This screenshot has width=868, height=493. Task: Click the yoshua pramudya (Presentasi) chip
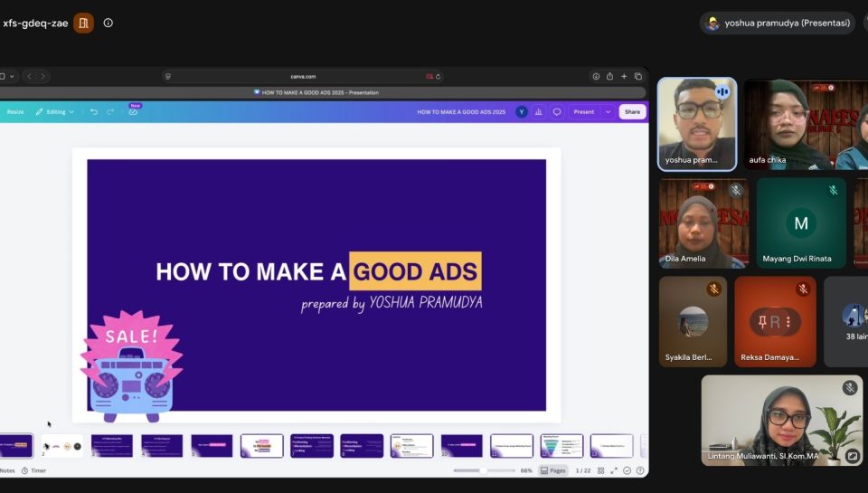coord(778,24)
